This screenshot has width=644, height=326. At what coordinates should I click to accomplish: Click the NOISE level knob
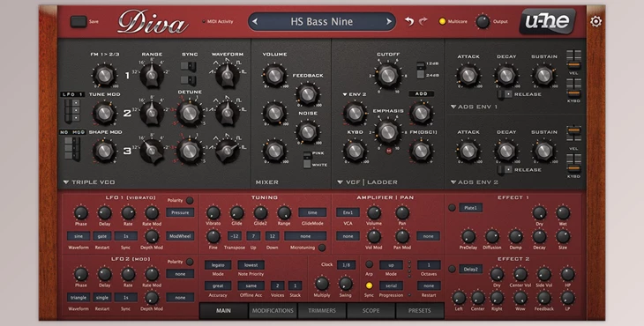coord(307,131)
